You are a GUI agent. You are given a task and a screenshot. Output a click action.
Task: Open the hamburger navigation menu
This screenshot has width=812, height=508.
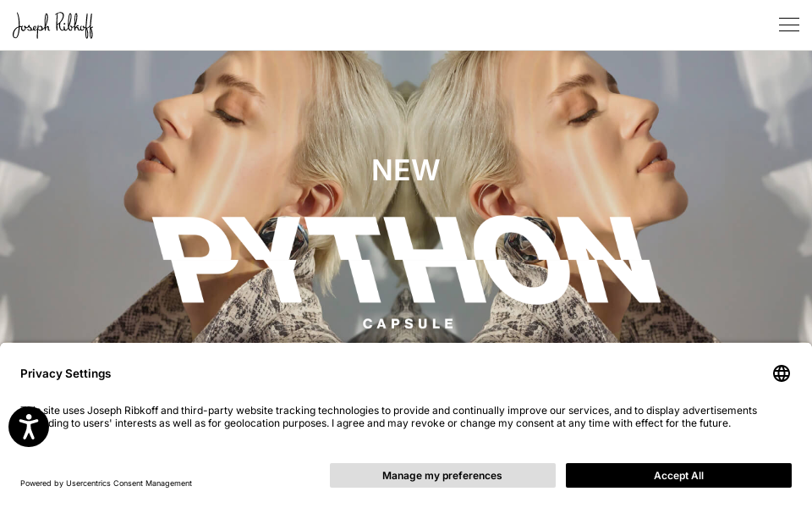point(788,25)
